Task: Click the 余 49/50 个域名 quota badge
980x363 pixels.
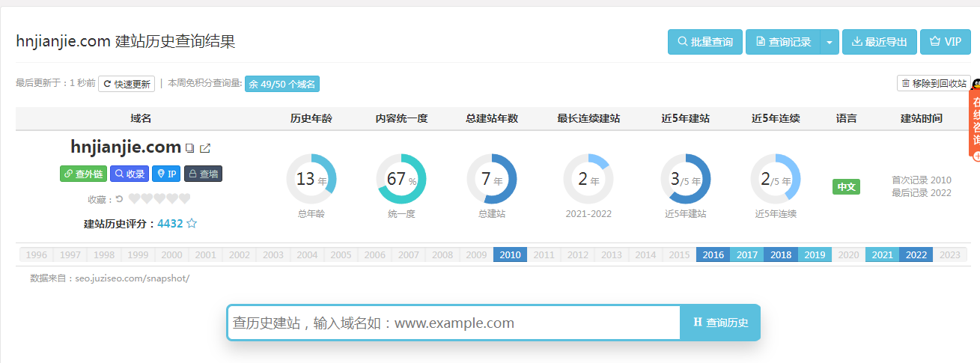Action: point(282,84)
